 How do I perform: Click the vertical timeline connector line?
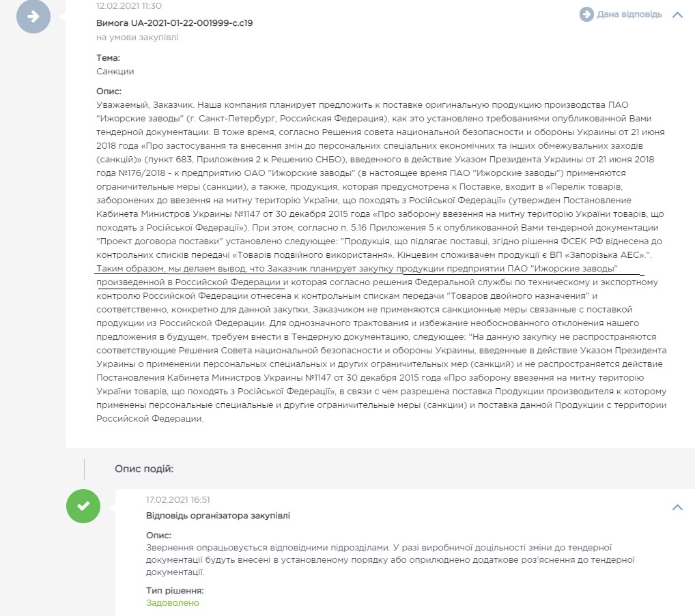point(84,469)
